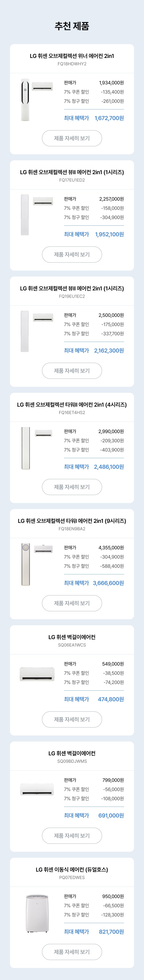The height and width of the screenshot is (980, 144).
Task: Open details for SQ09BDJWMS wall air conditioner
Action: tap(72, 836)
